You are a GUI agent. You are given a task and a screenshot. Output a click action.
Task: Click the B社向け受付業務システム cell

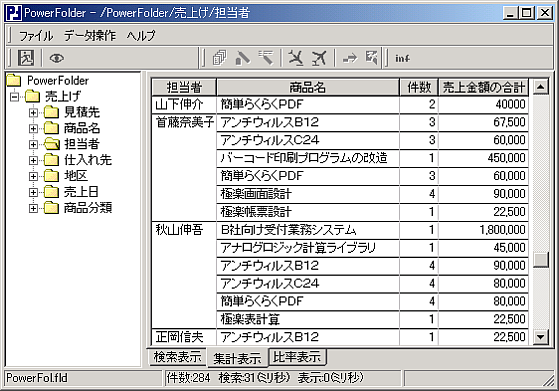click(x=308, y=230)
